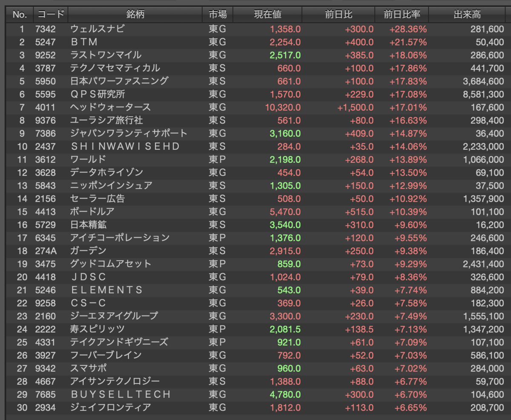This screenshot has height=420, width=511.
Task: Click the current price 2,081.5
Action: (x=285, y=329)
